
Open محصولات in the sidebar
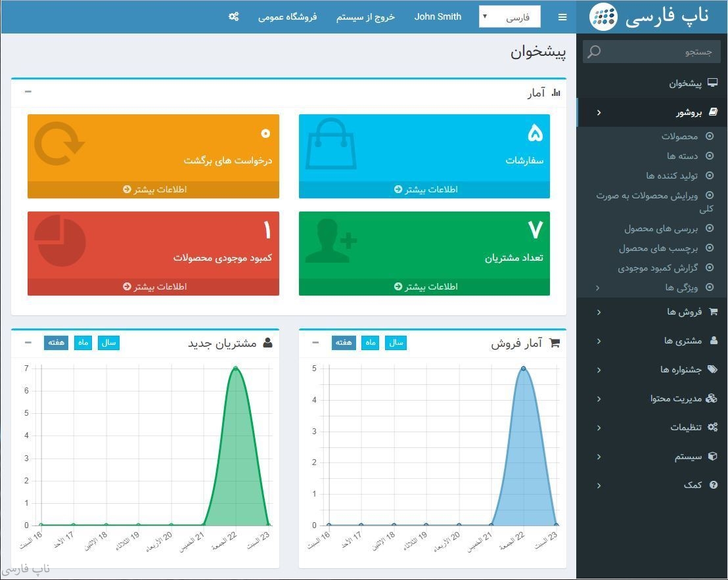coord(679,136)
